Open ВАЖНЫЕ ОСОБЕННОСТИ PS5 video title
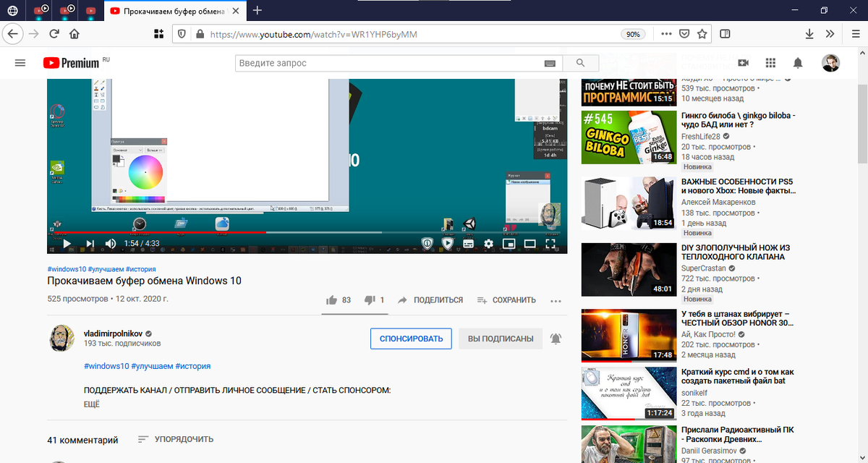This screenshot has width=868, height=463. point(738,186)
